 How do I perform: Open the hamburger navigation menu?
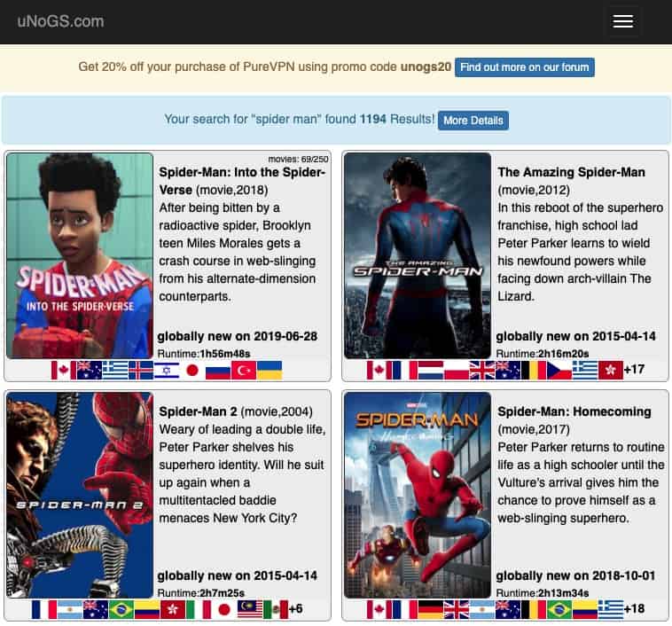coord(622,22)
